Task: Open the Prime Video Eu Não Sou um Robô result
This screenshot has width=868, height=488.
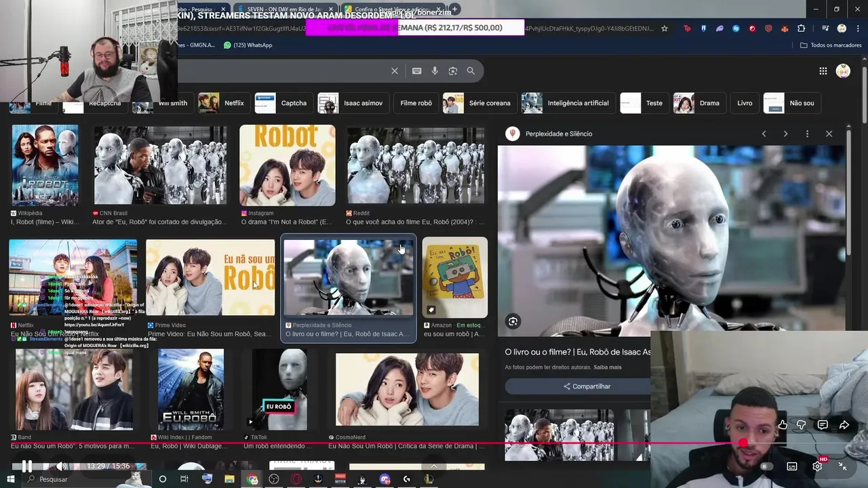Action: coord(210,277)
